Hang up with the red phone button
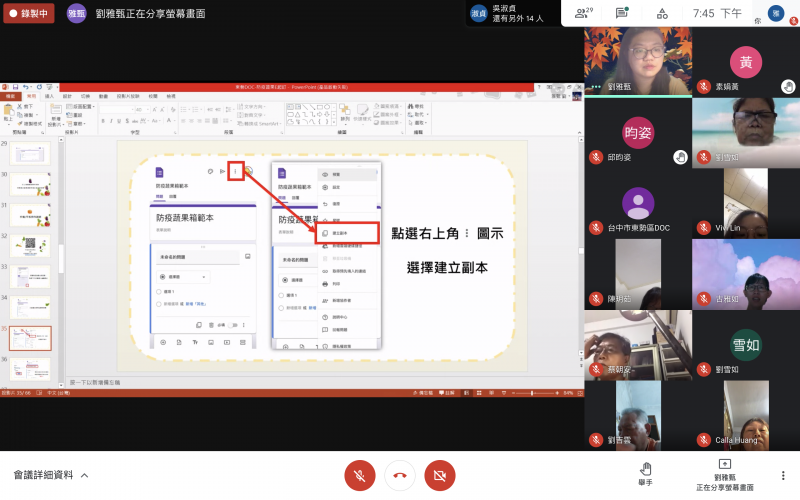Image resolution: width=800 pixels, height=500 pixels. coord(400,476)
